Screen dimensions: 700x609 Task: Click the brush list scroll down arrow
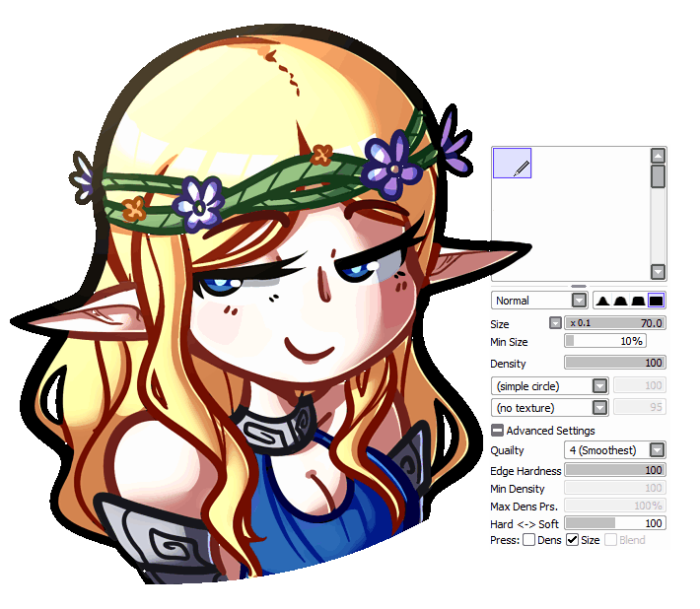[x=658, y=271]
